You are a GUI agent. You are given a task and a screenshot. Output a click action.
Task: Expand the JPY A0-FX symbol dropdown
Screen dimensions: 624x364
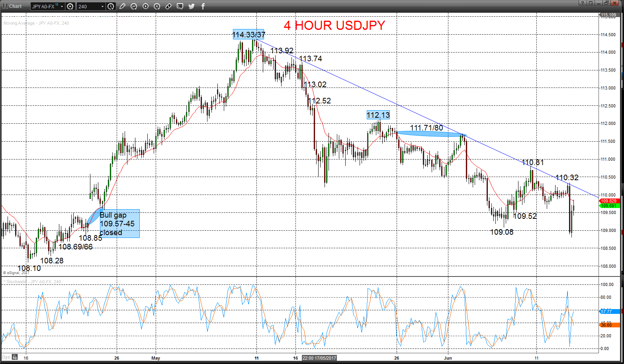(62, 6)
